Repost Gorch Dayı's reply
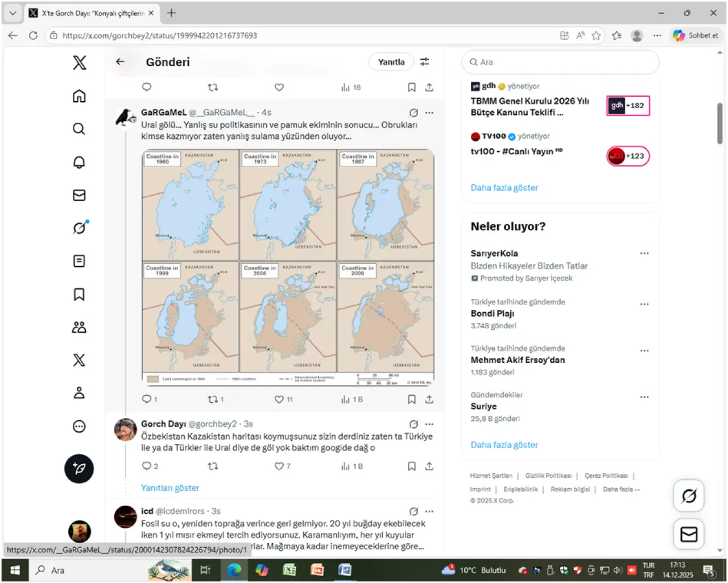Screen dimensions: 728x583 point(213,466)
